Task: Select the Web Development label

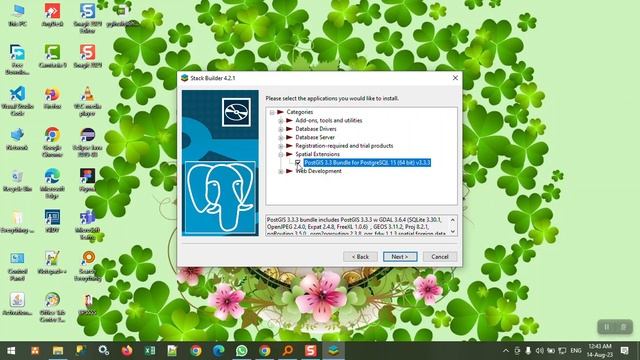Action: click(x=318, y=171)
